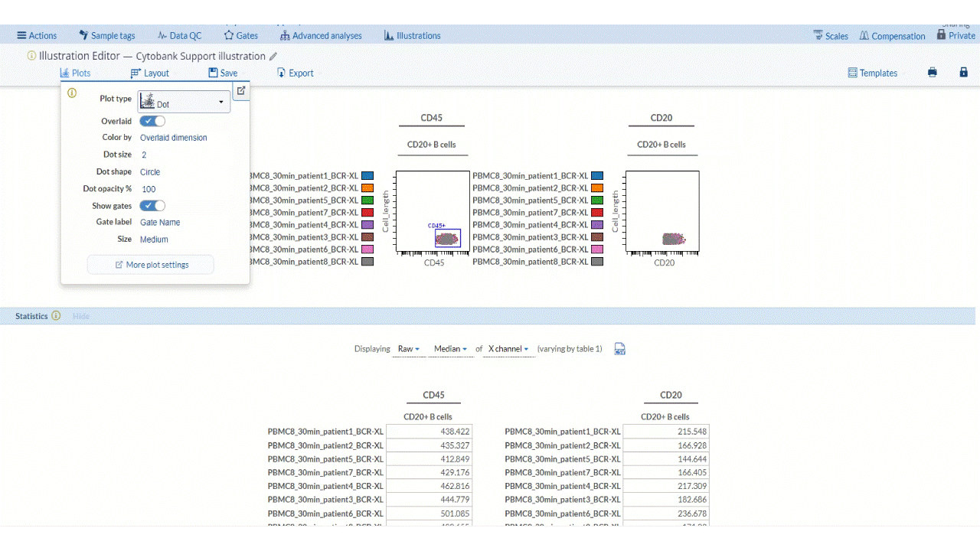Change the Median statistic dropdown
The height and width of the screenshot is (551, 980).
pyautogui.click(x=450, y=349)
